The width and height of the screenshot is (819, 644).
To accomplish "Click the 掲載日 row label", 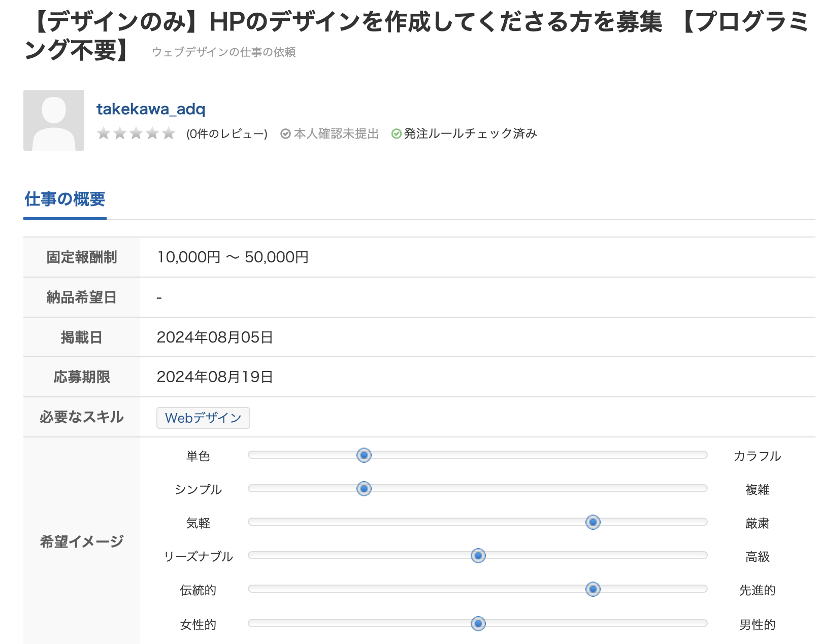I will [82, 337].
